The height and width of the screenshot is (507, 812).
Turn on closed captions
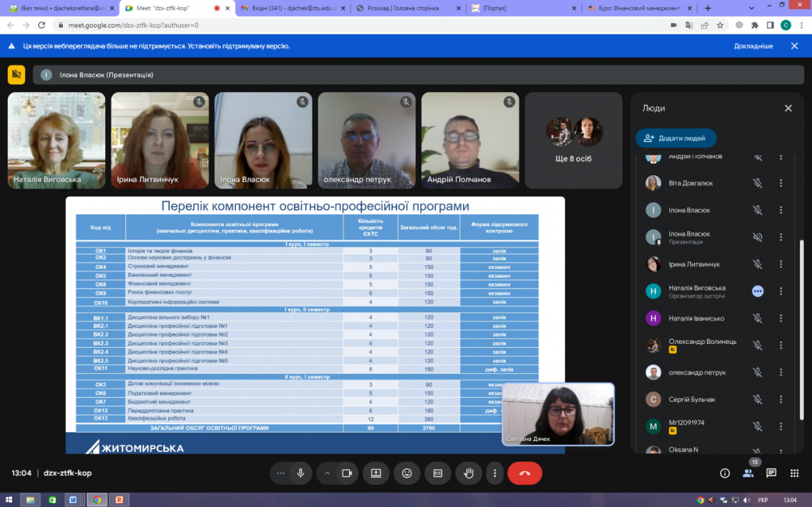click(438, 473)
